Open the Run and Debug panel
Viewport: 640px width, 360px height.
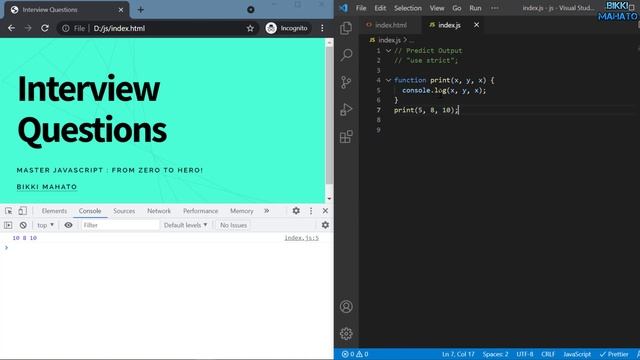[x=346, y=109]
